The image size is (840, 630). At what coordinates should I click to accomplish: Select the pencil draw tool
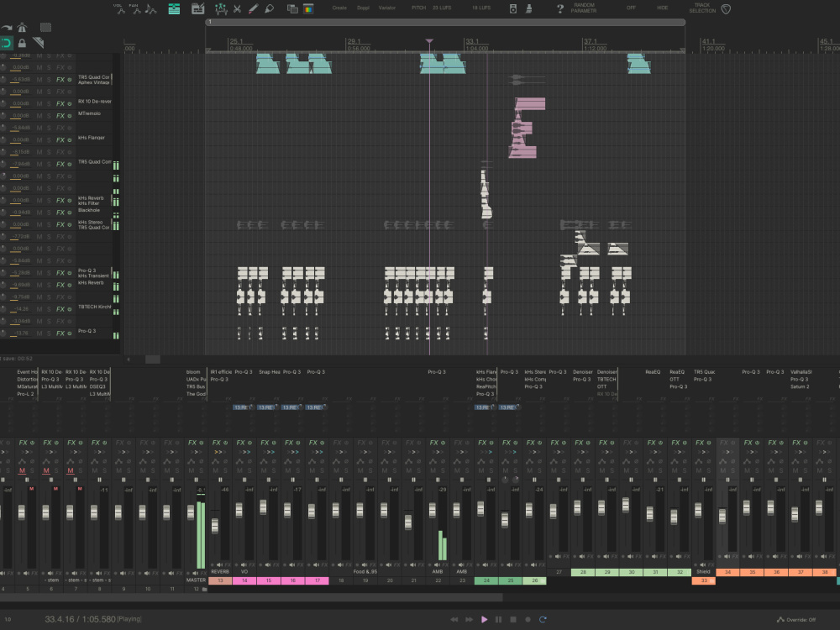253,8
